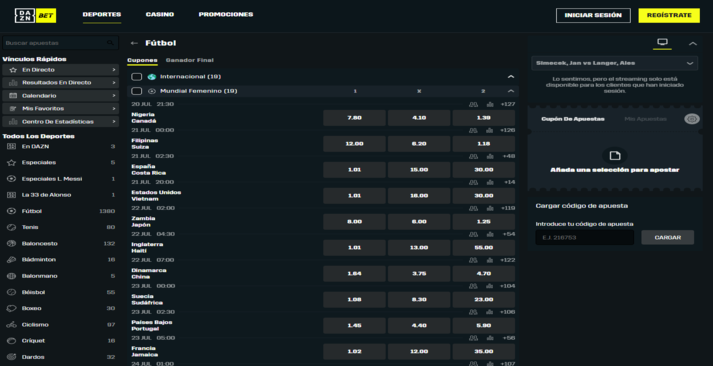This screenshot has width=713, height=366.
Task: Select the Cupón De Apuestas tab
Action: (572, 119)
